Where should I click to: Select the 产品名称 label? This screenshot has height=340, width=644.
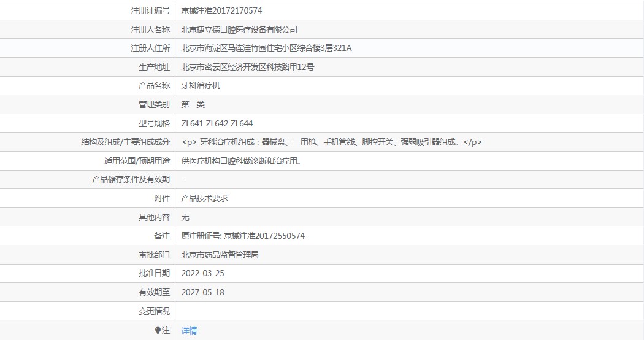(154, 85)
